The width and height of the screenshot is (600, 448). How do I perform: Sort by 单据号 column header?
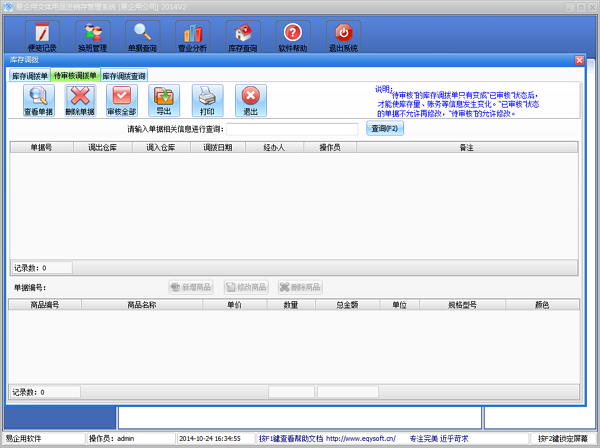tap(41, 147)
